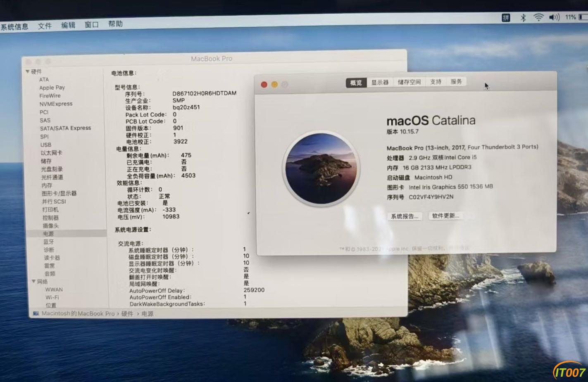
Task: Select the highlighted 电源 sidebar item
Action: 67,234
